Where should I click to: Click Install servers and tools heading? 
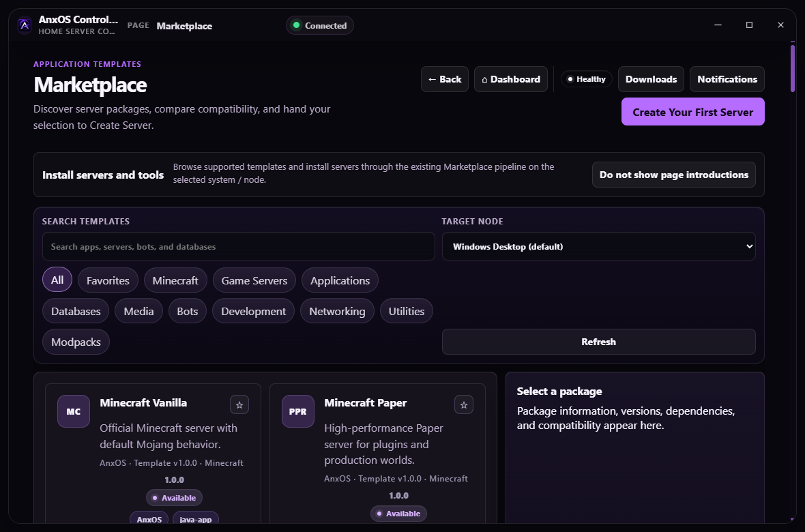click(x=103, y=175)
